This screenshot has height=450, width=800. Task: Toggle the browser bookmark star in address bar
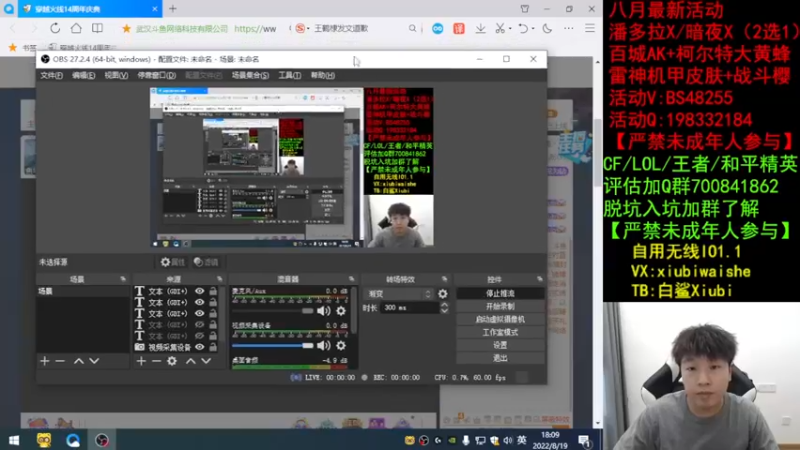click(x=127, y=29)
